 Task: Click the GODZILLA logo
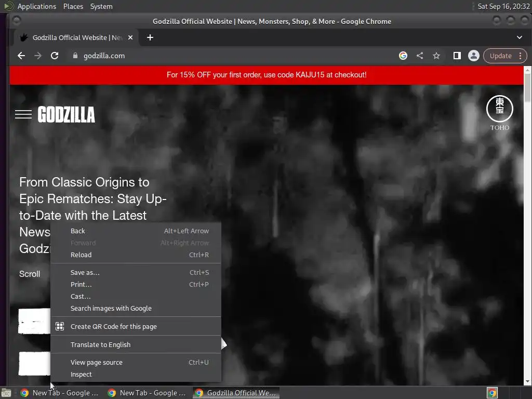point(66,114)
